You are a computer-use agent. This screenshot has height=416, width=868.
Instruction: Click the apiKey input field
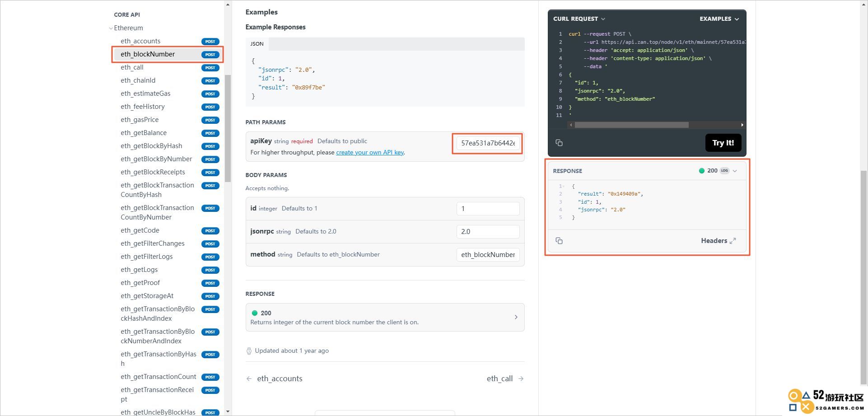(x=488, y=143)
